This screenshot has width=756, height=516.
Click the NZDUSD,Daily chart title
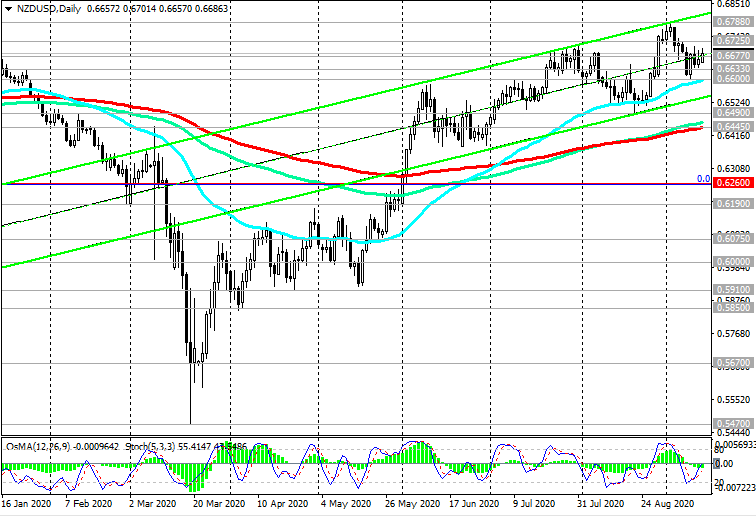pos(49,9)
